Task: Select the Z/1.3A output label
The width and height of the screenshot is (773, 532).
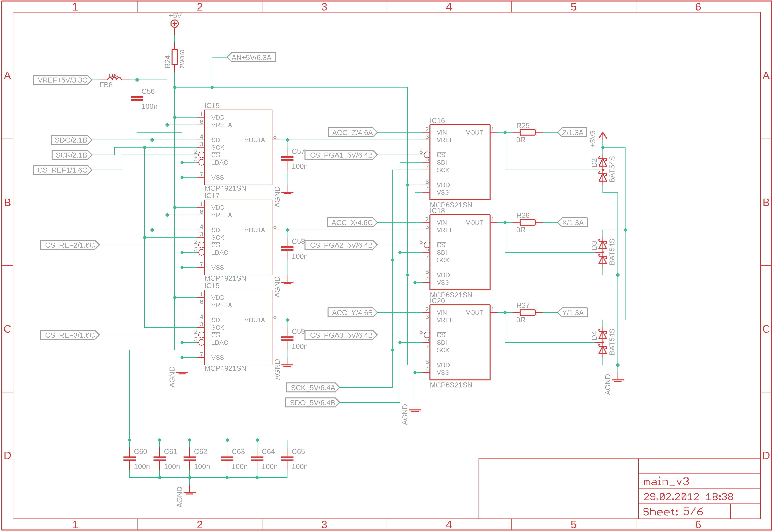Action: point(572,132)
